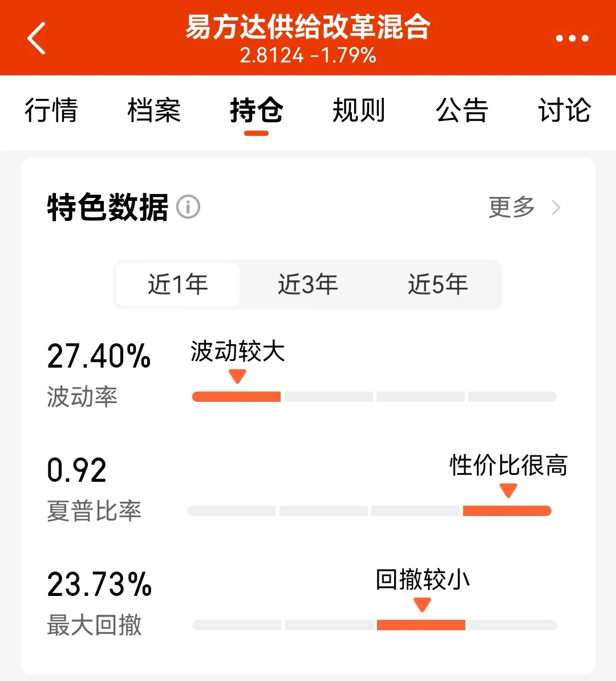
Task: Tap the 波动较大 triangle marker
Action: pos(237,377)
